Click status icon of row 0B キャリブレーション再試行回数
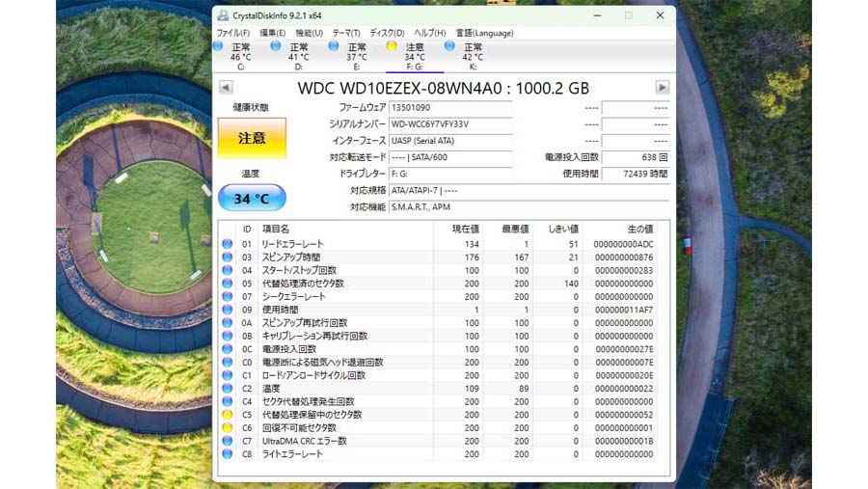The image size is (868, 489). [x=227, y=337]
